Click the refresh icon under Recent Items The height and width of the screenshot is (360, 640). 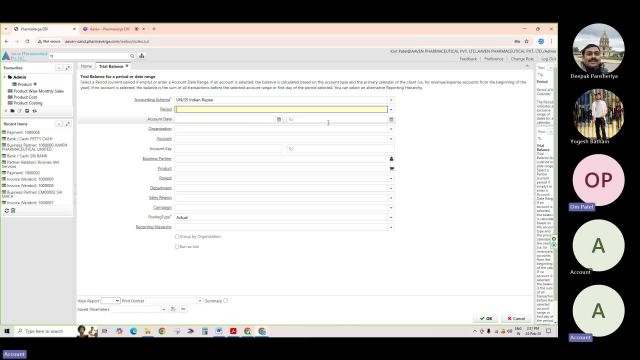(x=7, y=211)
